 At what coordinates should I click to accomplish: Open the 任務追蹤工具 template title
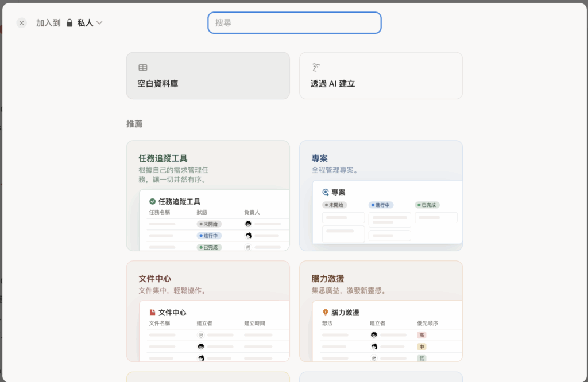click(x=163, y=158)
